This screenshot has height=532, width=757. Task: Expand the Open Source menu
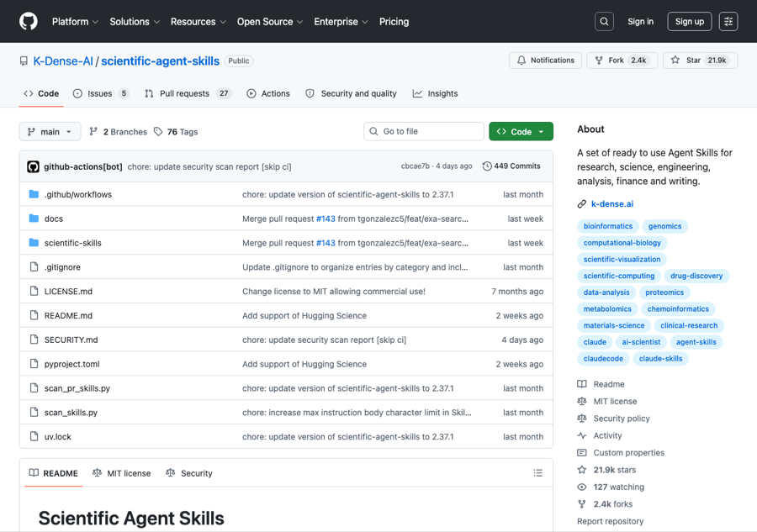[x=270, y=22]
